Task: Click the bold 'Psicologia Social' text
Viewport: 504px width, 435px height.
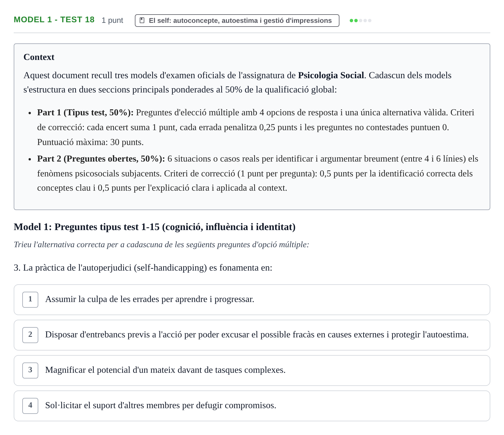Action: click(331, 75)
